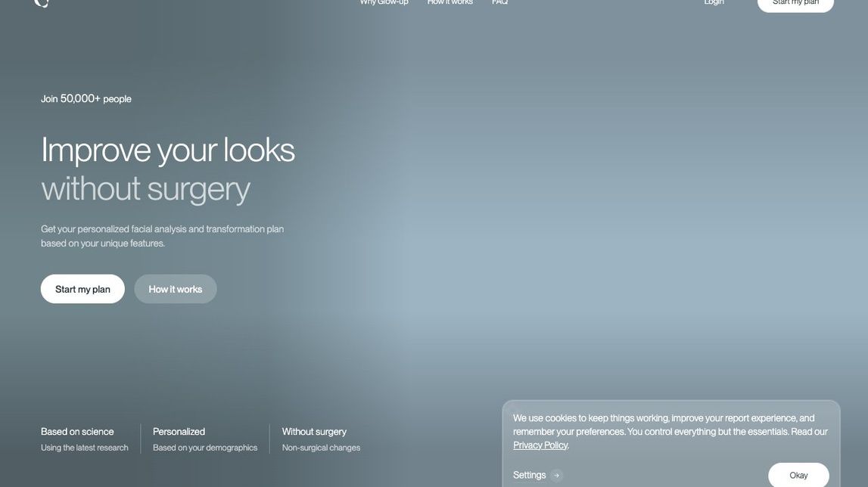Click the 'Personalized' feature label

(179, 432)
